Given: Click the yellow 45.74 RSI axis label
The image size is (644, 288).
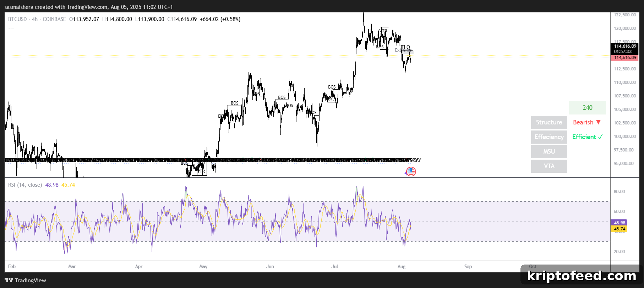Looking at the screenshot, I should point(619,229).
